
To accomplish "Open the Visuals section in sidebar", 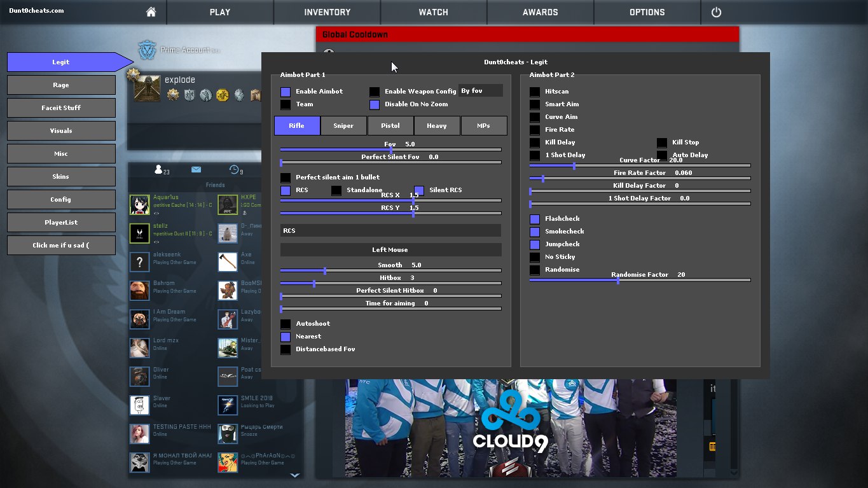I will click(61, 131).
